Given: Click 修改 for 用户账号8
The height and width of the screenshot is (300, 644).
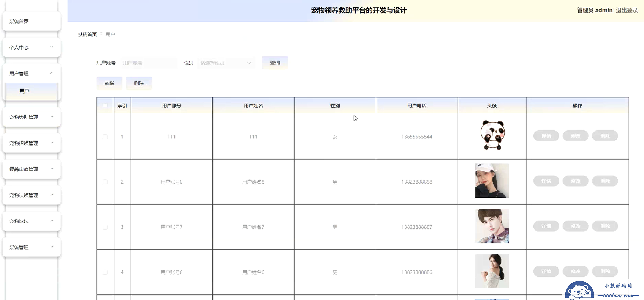Looking at the screenshot, I should [576, 181].
